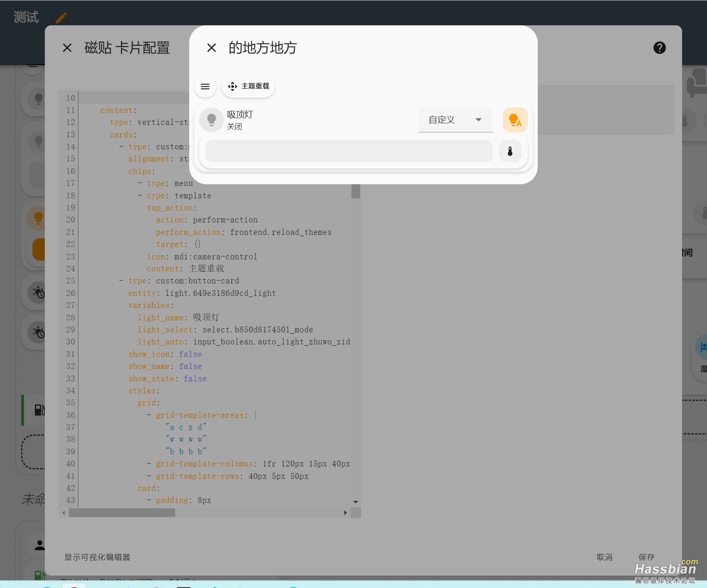Click show_icon false value
The image size is (707, 588).
tap(190, 354)
